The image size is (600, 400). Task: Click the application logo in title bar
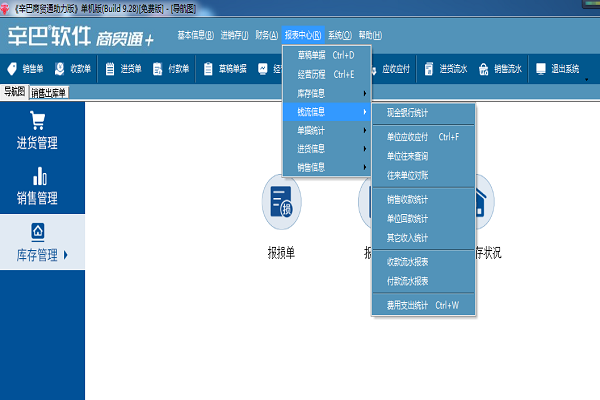[x=5, y=8]
